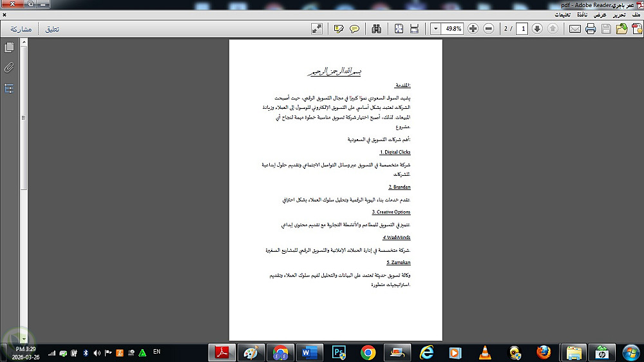Screen dimensions: 644x362
Task: Send document by email envelope icon
Action: coord(575,29)
